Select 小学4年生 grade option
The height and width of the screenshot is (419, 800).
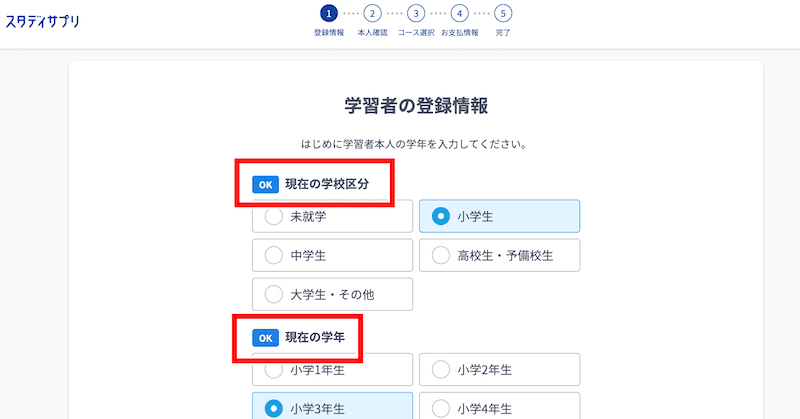point(499,407)
